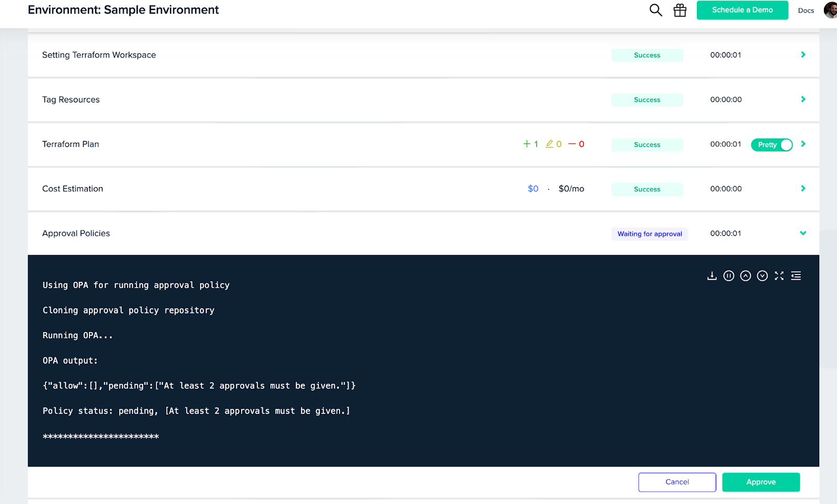Image resolution: width=837 pixels, height=504 pixels.
Task: Open the Docs link
Action: 806,10
